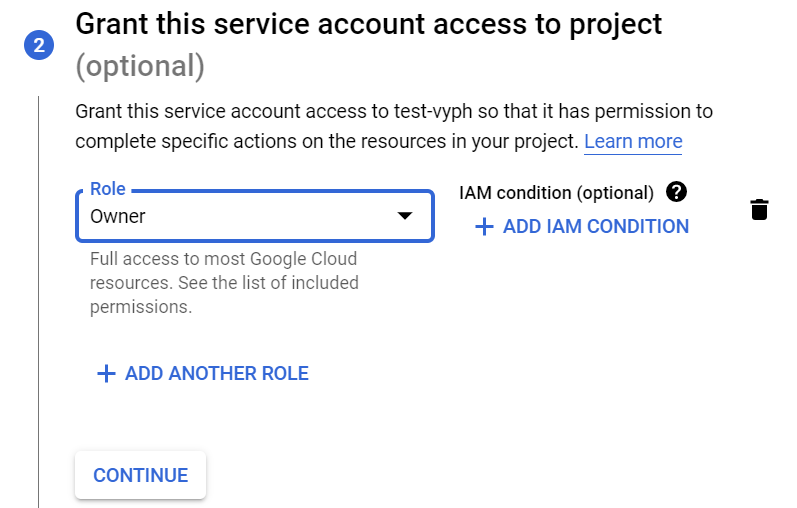
Task: Click the ADD IAM CONDITION text
Action: pyautogui.click(x=595, y=227)
